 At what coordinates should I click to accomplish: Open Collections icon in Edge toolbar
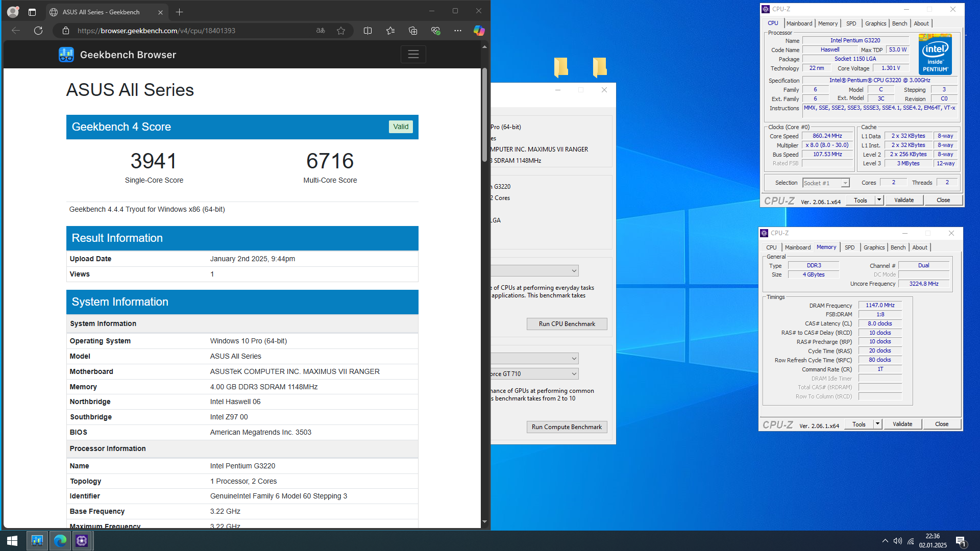[413, 31]
